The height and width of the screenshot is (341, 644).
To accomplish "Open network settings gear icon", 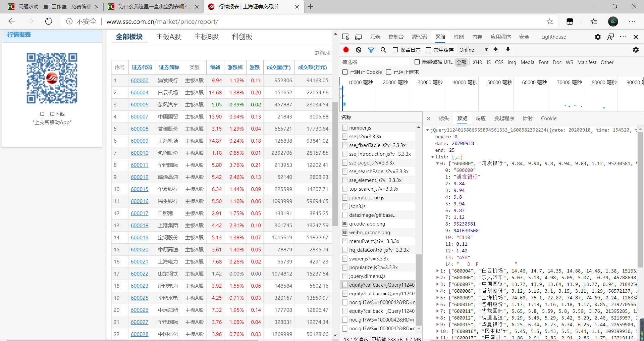I will coord(636,50).
